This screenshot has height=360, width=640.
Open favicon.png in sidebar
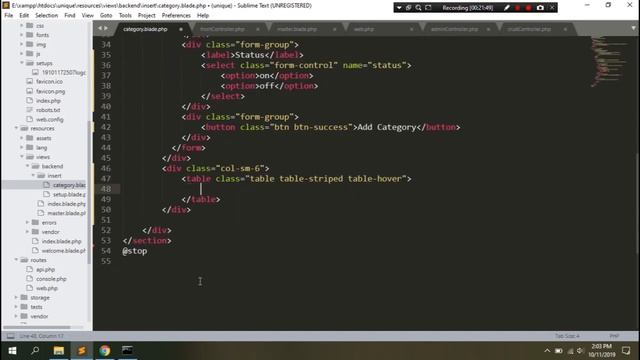[50, 91]
